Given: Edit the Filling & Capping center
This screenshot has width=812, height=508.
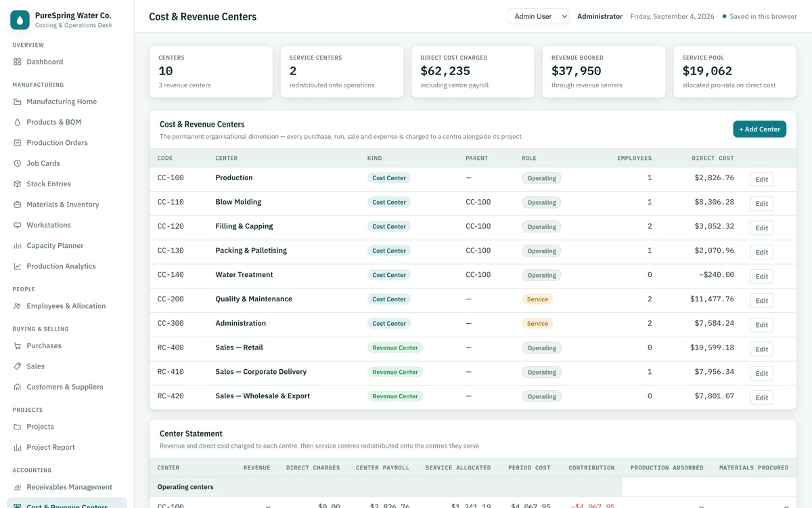Looking at the screenshot, I should click(x=761, y=228).
